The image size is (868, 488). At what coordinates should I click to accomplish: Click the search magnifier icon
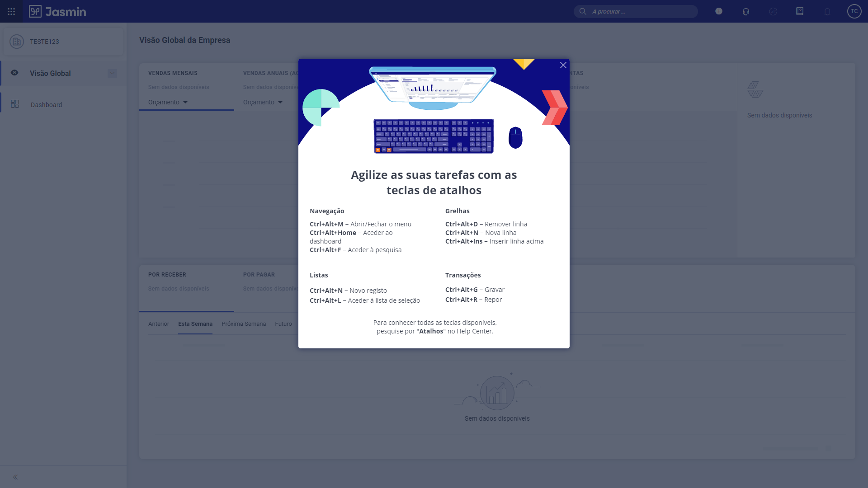click(583, 11)
